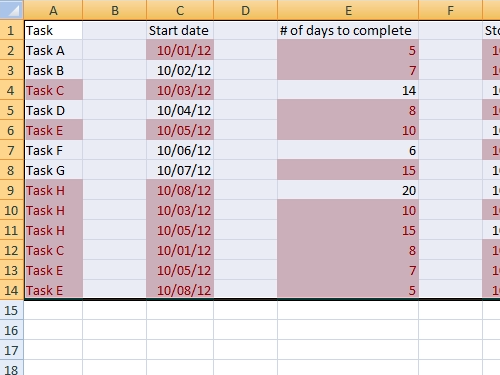
Task: Click the cell containing 20 days
Action: [348, 190]
